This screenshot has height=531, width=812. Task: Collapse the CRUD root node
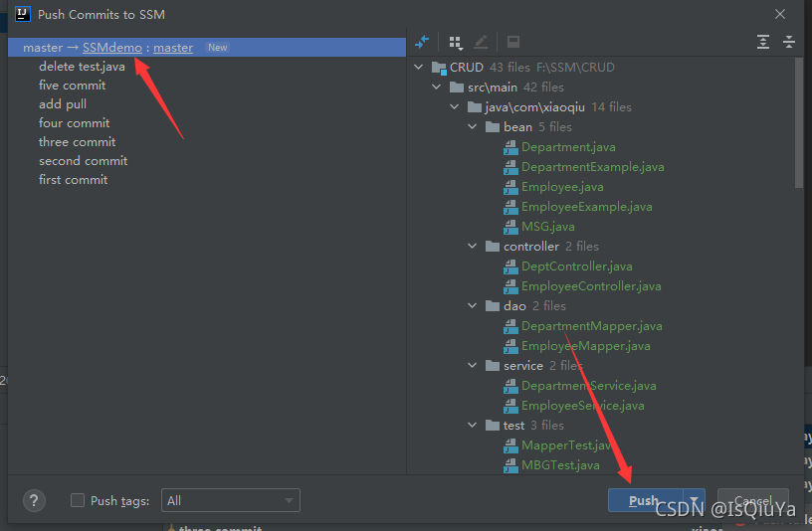click(x=418, y=68)
